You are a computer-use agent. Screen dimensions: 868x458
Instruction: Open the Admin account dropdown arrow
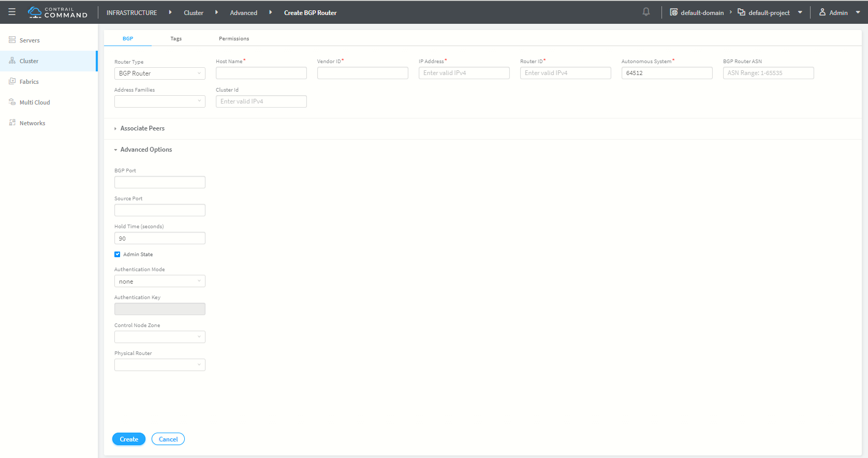click(x=858, y=12)
